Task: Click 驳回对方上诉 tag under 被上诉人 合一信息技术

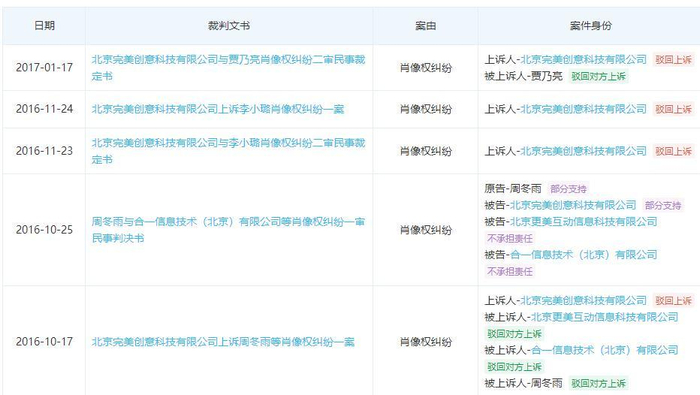Action: [x=514, y=367]
